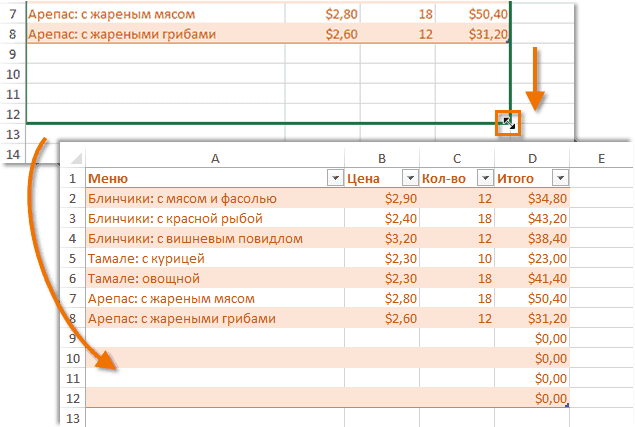The height and width of the screenshot is (427, 635).
Task: Open the Меню column filter dropdown
Action: point(335,178)
